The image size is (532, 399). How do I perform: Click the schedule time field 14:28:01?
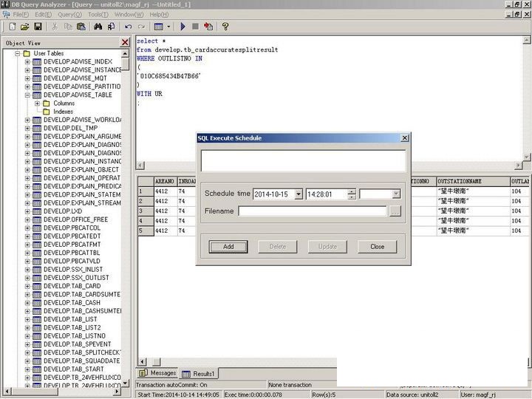[327, 194]
